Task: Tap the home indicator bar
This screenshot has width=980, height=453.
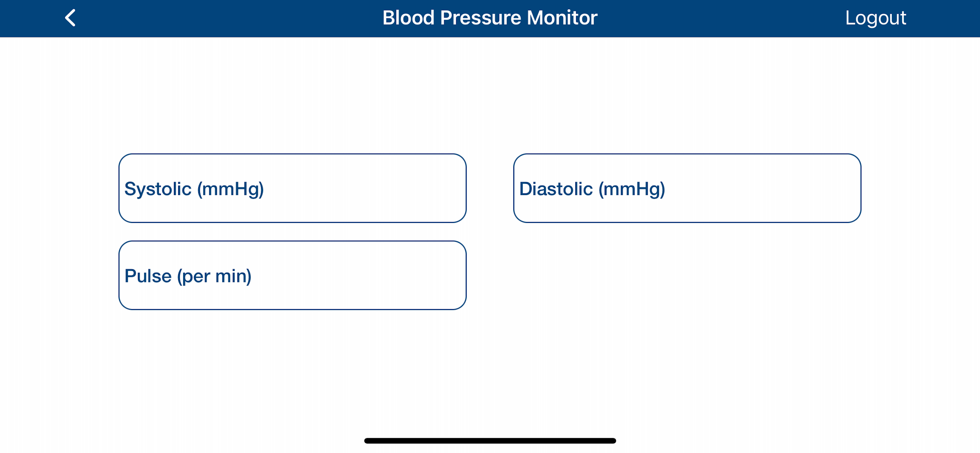Action: click(x=490, y=441)
